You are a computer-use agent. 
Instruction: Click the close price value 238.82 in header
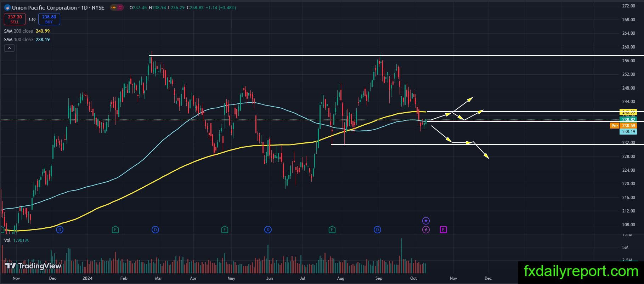click(197, 7)
